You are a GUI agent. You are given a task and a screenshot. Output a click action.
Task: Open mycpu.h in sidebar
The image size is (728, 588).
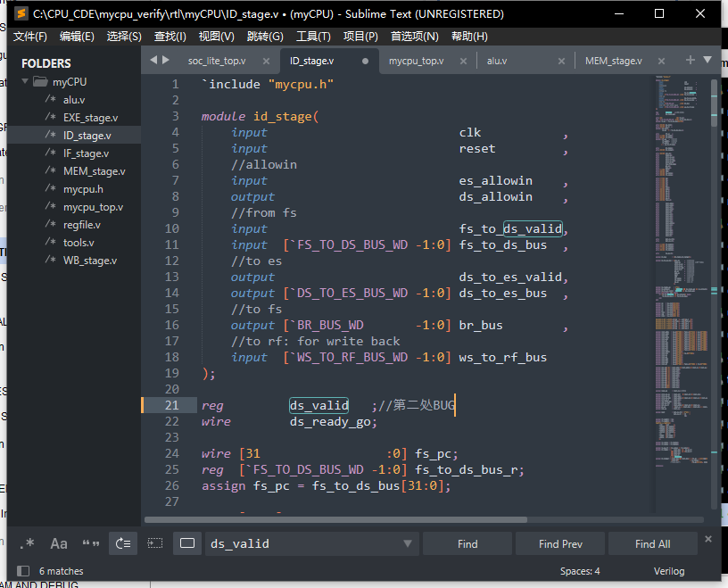[x=83, y=189]
